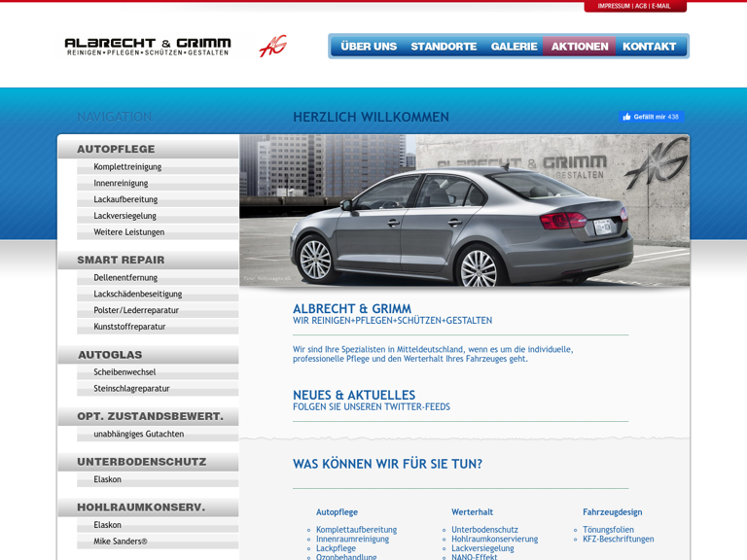The image size is (747, 560).
Task: Open the E-Mail link in header
Action: tap(661, 6)
